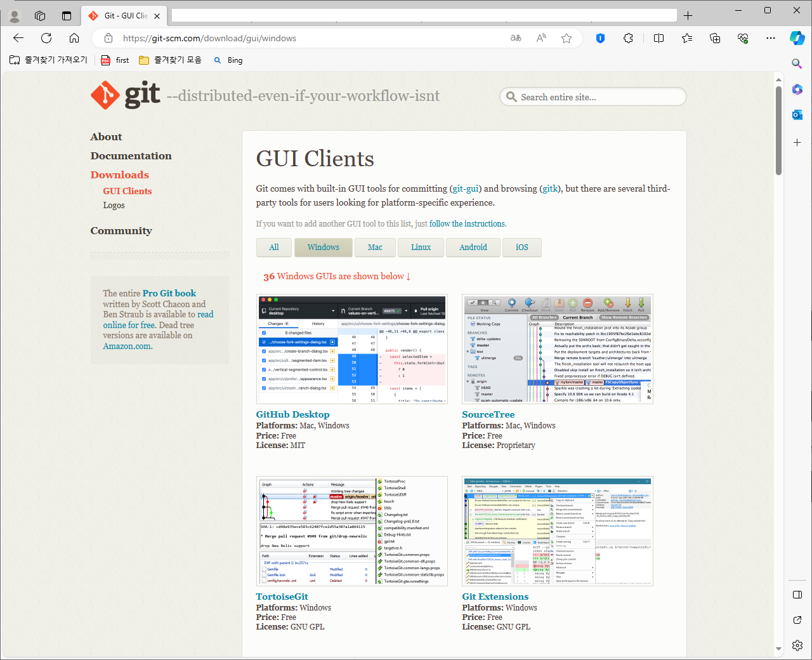This screenshot has width=812, height=660.
Task: Open the translate page icon
Action: pos(516,38)
